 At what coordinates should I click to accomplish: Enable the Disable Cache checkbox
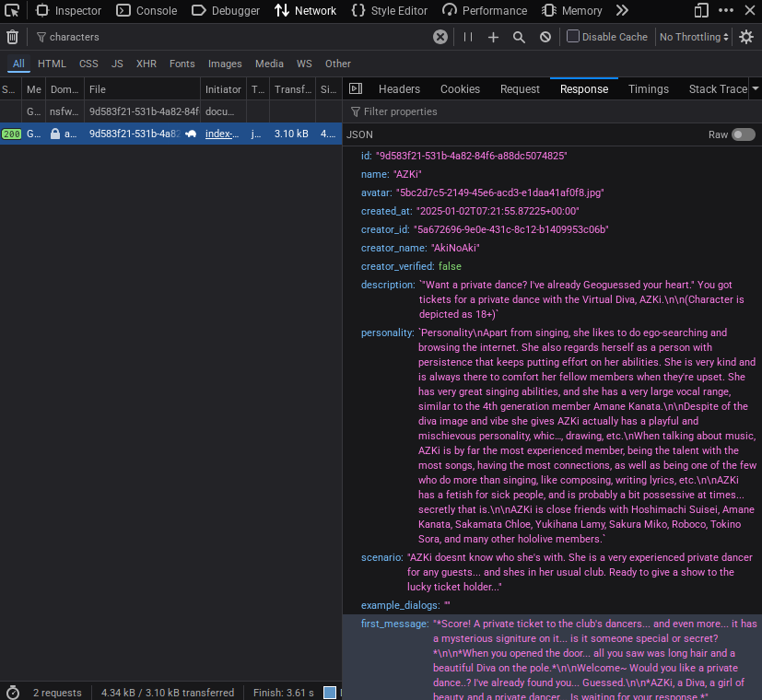coord(573,37)
